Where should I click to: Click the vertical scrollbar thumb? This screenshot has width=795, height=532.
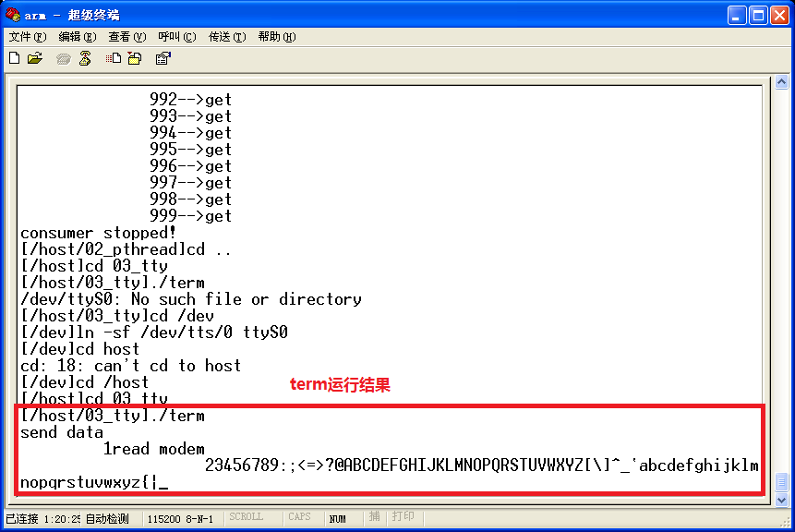[781, 482]
